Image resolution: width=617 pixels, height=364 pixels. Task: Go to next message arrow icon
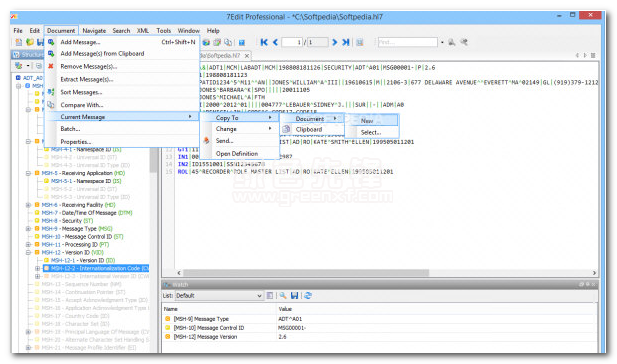tap(334, 42)
